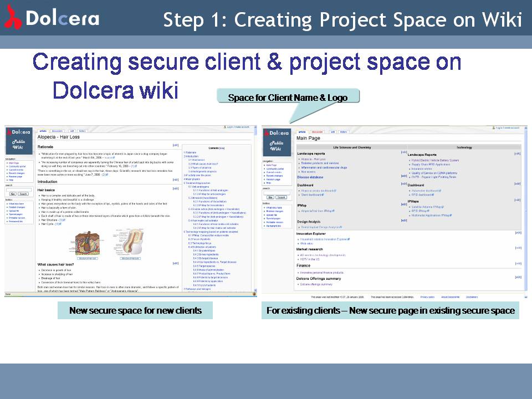
Task: Click the Alopecia page vertical scrollbar
Action: (x=255, y=211)
